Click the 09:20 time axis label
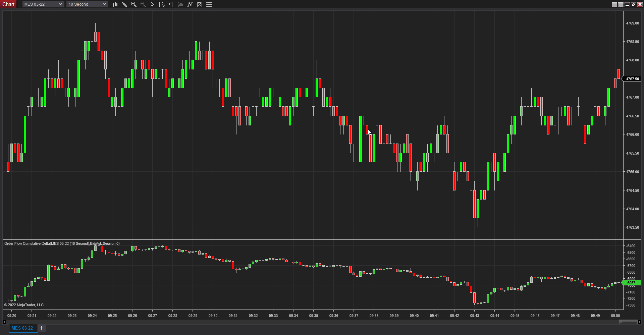Image resolution: width=644 pixels, height=335 pixels. click(x=12, y=316)
